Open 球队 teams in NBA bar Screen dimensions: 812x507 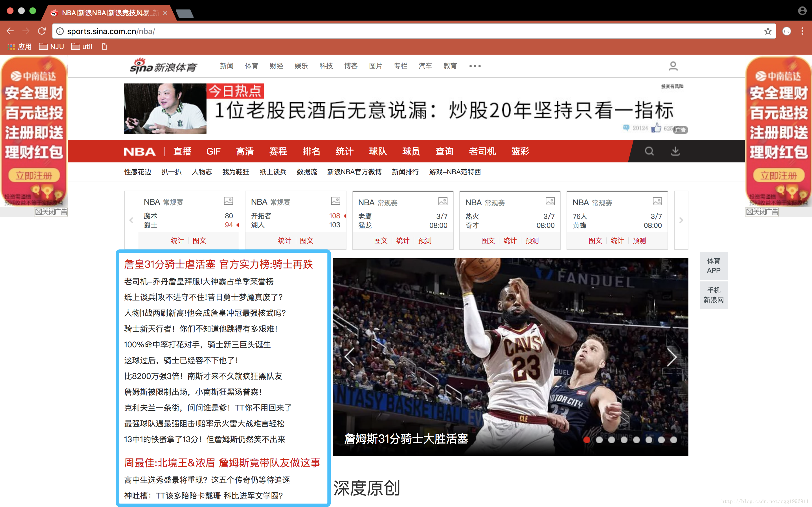pos(378,151)
